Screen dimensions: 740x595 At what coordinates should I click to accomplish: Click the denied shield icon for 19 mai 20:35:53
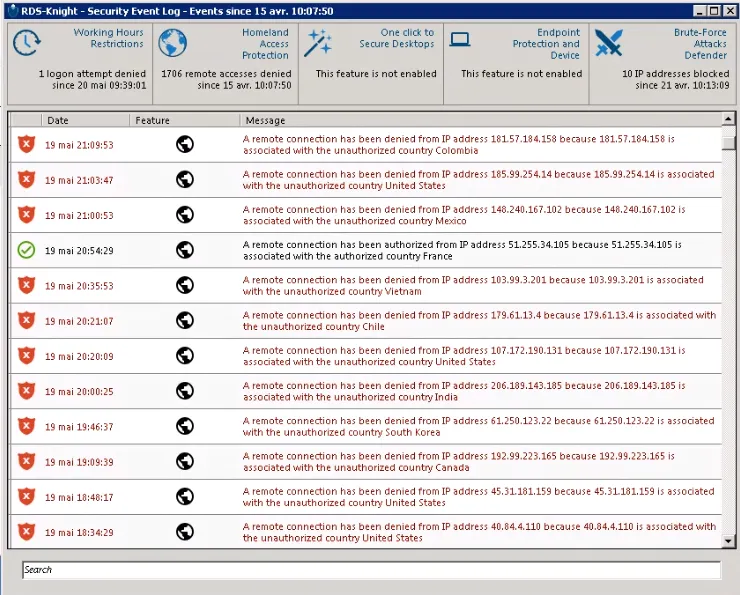[26, 285]
